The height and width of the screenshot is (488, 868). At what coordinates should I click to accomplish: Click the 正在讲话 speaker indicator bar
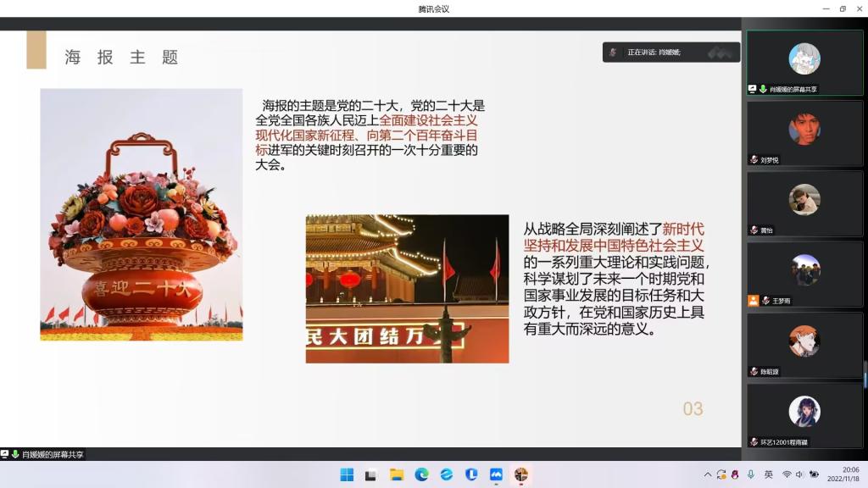[670, 53]
